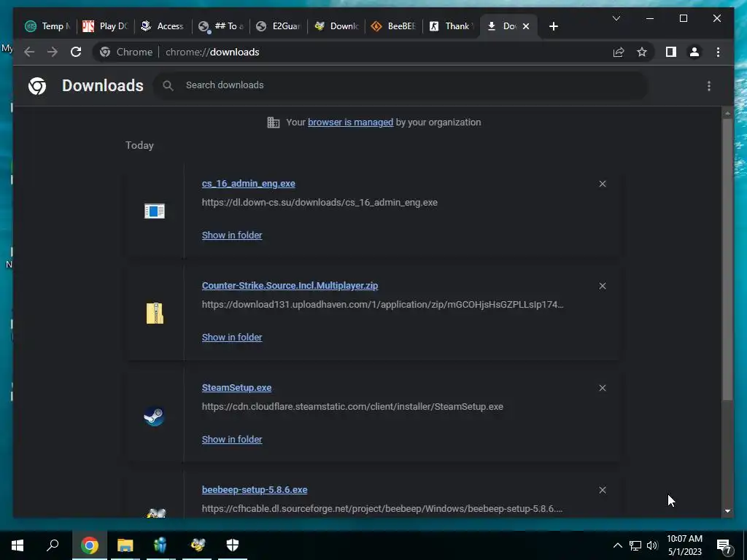The image size is (747, 560).
Task: Switch to the E2Guardian tab
Action: (x=278, y=26)
